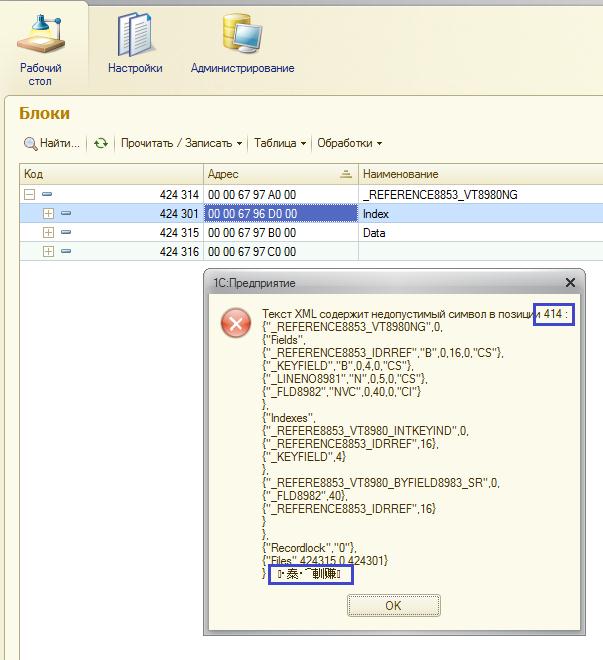Open the Прочитать / Записать dropdown menu

180,143
